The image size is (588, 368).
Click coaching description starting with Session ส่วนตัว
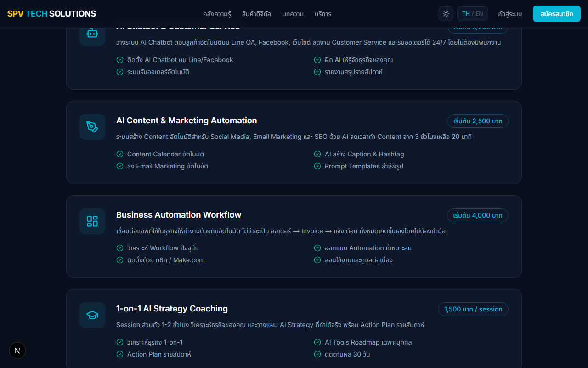point(270,325)
